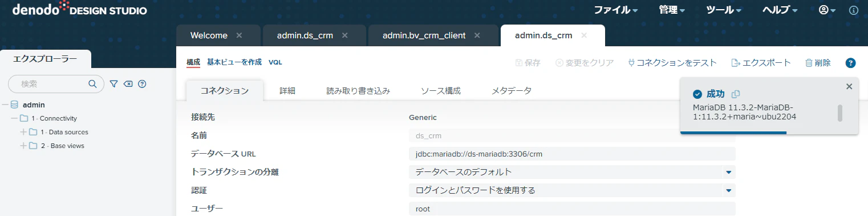This screenshot has width=868, height=216.
Task: Open the user account menu icon
Action: [827, 10]
